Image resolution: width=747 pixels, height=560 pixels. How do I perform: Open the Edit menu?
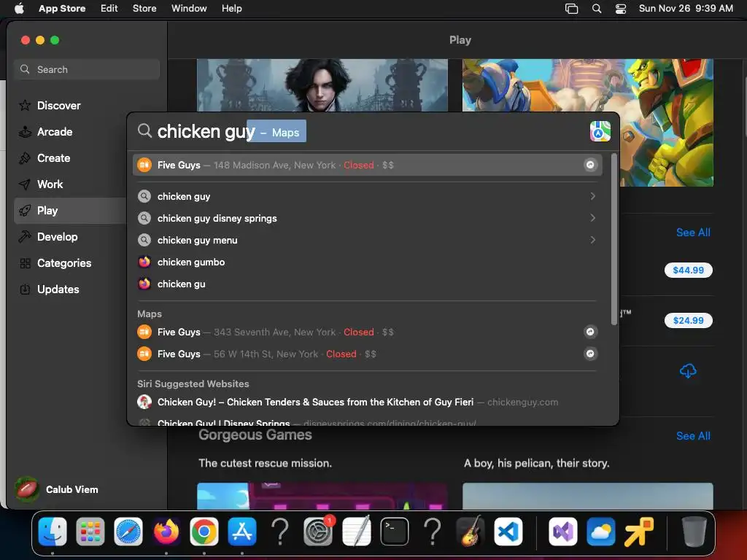click(109, 8)
